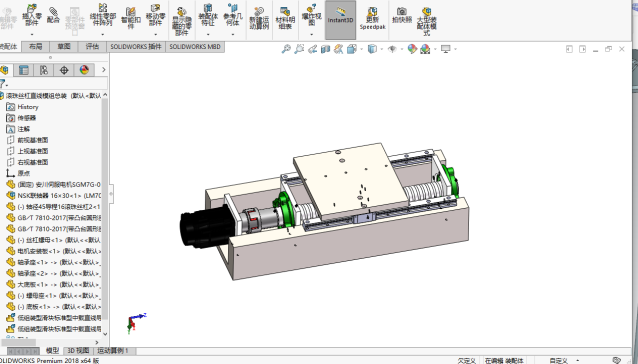Image resolution: width=638 pixels, height=364 pixels.
Task: Switch to Layout (布局) tab
Action: tap(35, 47)
